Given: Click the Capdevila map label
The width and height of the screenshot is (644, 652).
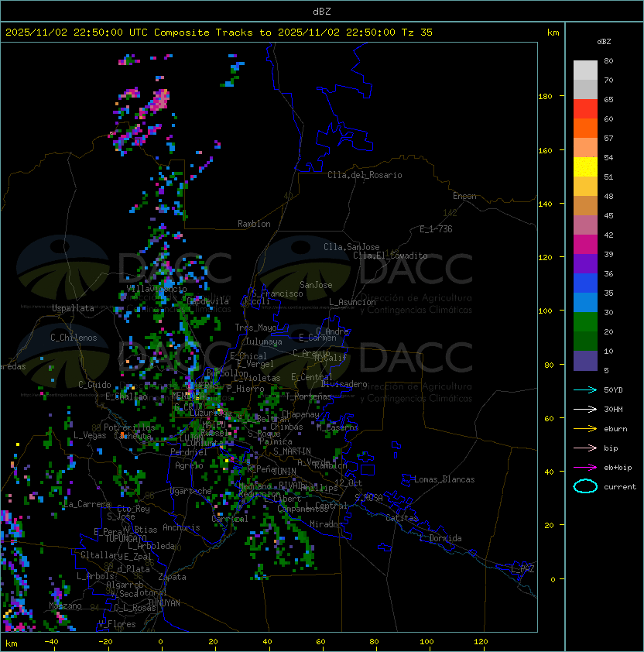Looking at the screenshot, I should 207,301.
